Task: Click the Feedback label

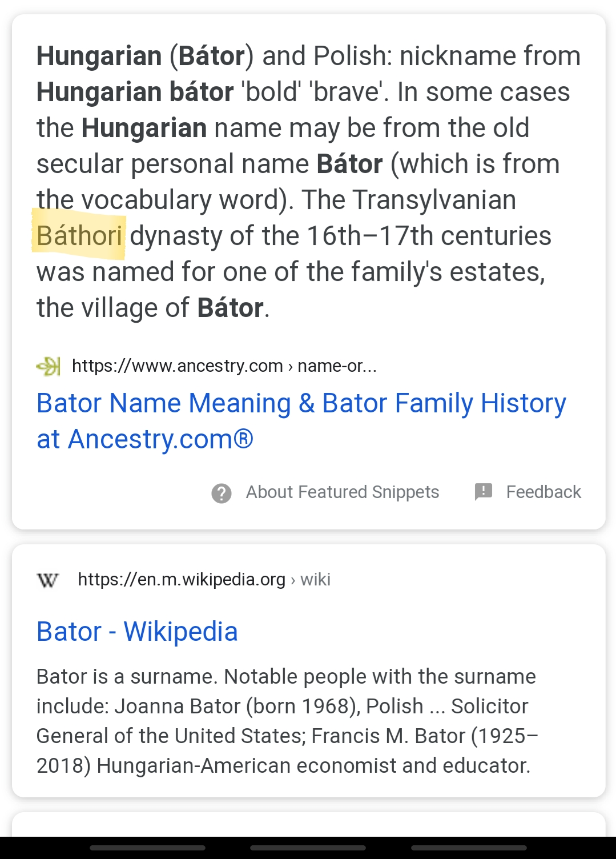Action: tap(543, 492)
